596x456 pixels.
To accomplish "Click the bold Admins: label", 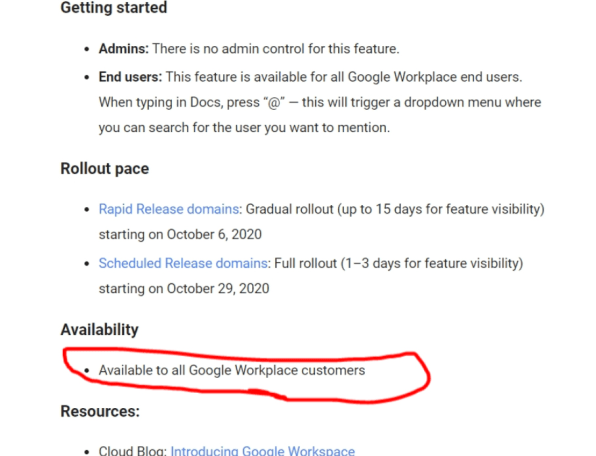I will pyautogui.click(x=124, y=49).
